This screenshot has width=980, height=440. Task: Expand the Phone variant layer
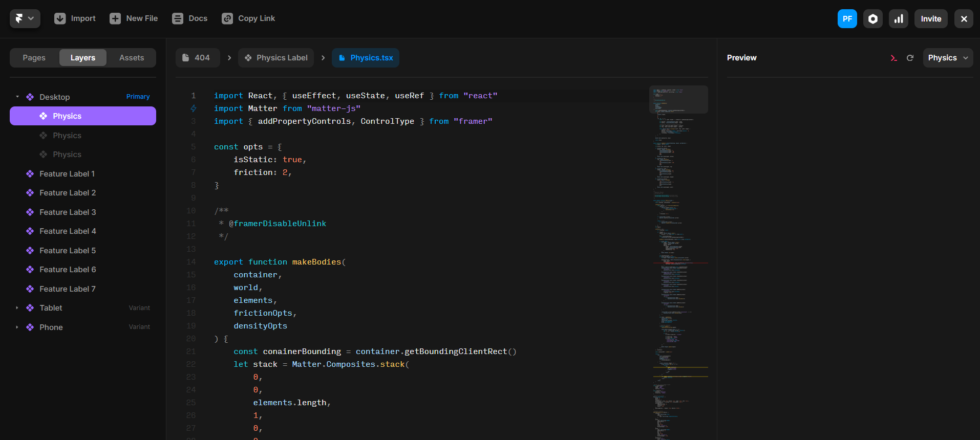click(17, 327)
